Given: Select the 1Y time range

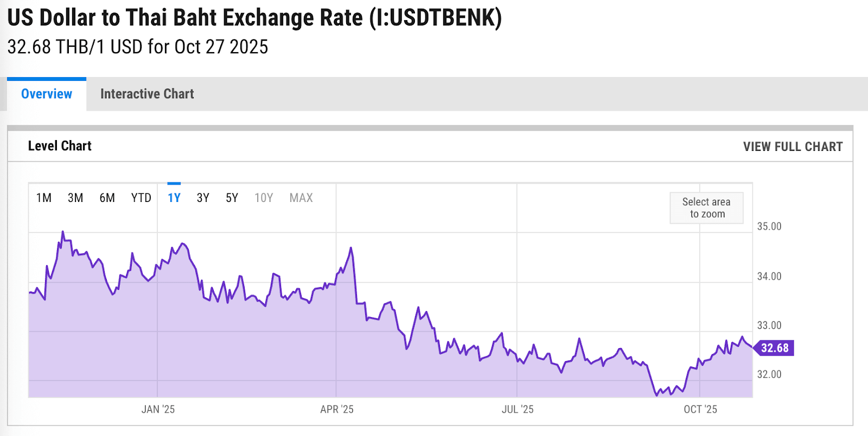Looking at the screenshot, I should [174, 198].
